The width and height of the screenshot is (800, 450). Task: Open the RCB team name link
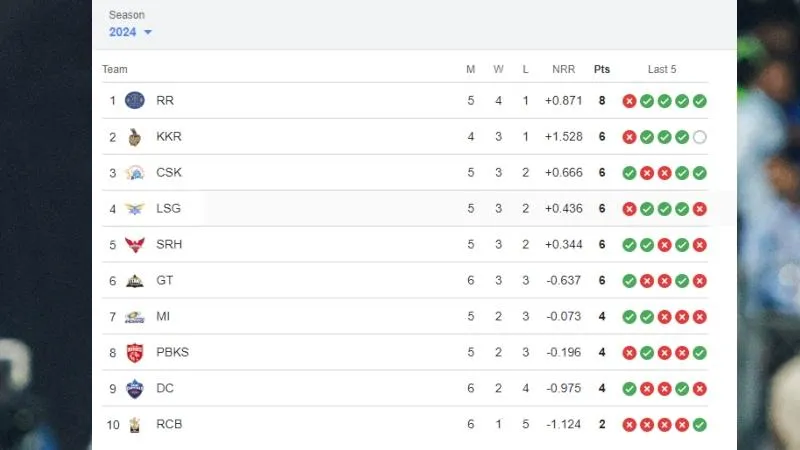click(169, 424)
